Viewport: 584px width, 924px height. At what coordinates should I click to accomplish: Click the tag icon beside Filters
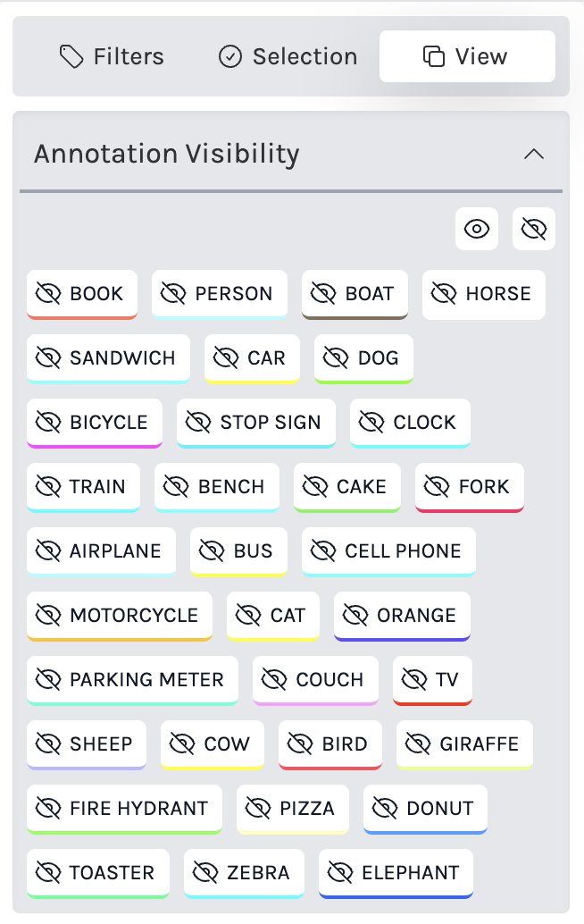tap(71, 57)
